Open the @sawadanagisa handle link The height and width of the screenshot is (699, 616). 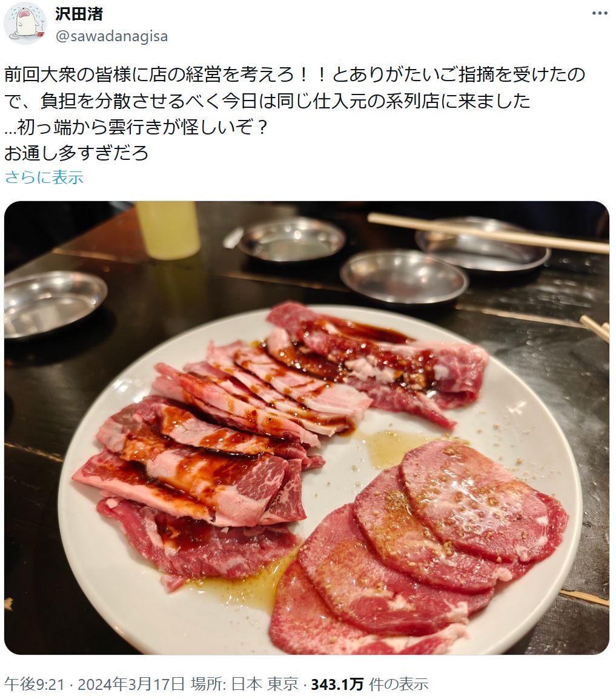tap(111, 36)
